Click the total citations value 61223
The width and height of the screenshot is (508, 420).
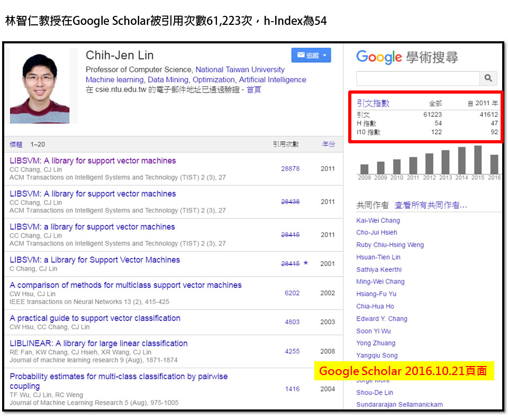pyautogui.click(x=432, y=114)
